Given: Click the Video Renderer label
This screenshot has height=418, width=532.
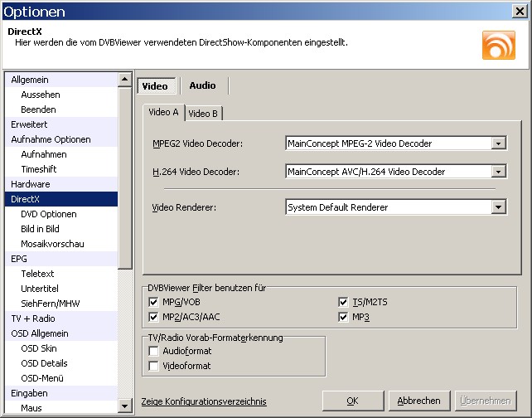Looking at the screenshot, I should point(184,207).
